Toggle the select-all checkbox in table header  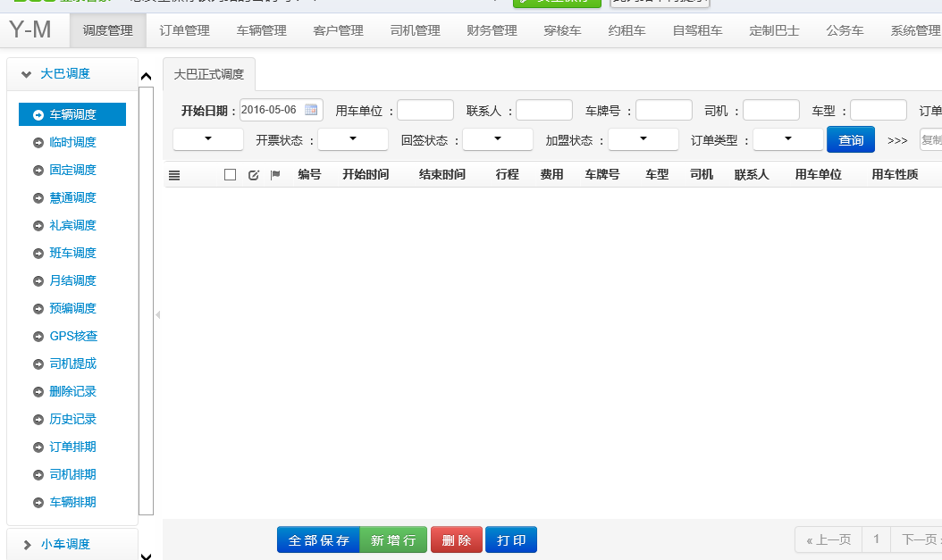[x=230, y=175]
